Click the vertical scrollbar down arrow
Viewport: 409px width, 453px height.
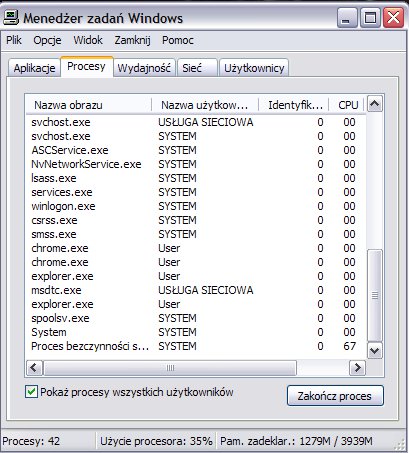pyautogui.click(x=375, y=350)
